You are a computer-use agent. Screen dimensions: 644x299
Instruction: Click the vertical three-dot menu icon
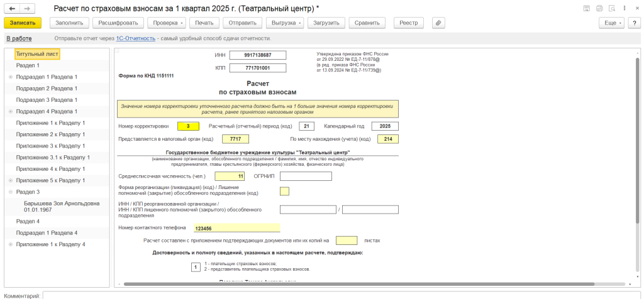(623, 8)
